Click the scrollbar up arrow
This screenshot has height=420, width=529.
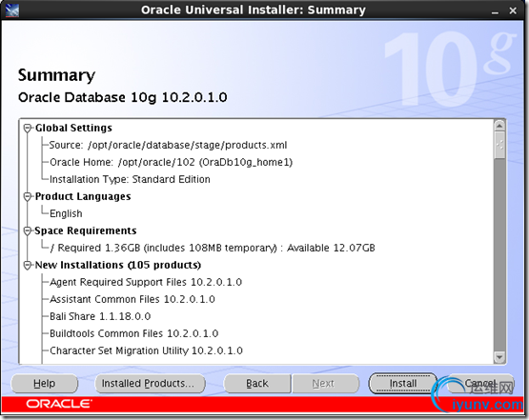click(x=499, y=126)
